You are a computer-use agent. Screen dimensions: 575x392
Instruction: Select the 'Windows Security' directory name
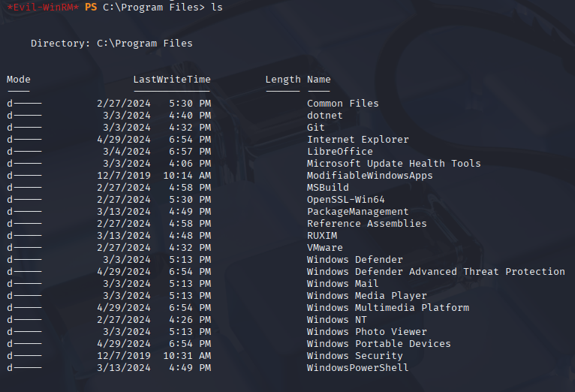pyautogui.click(x=354, y=356)
